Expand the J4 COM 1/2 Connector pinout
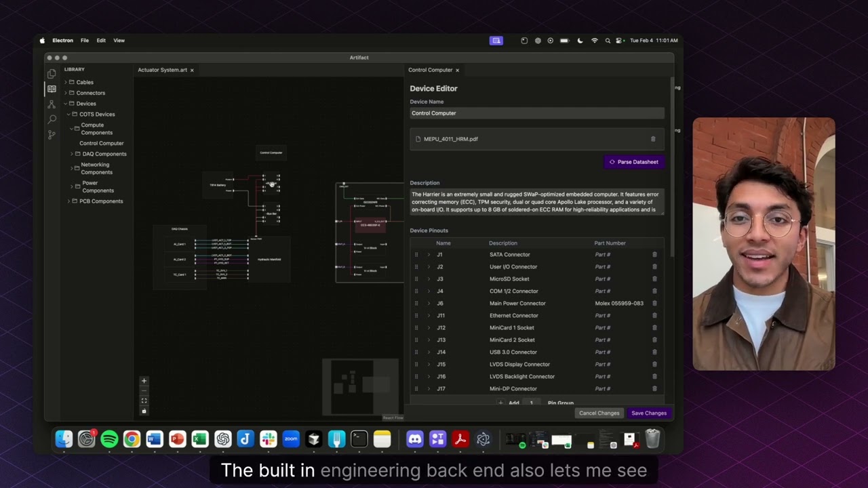This screenshot has height=488, width=868. pyautogui.click(x=428, y=291)
